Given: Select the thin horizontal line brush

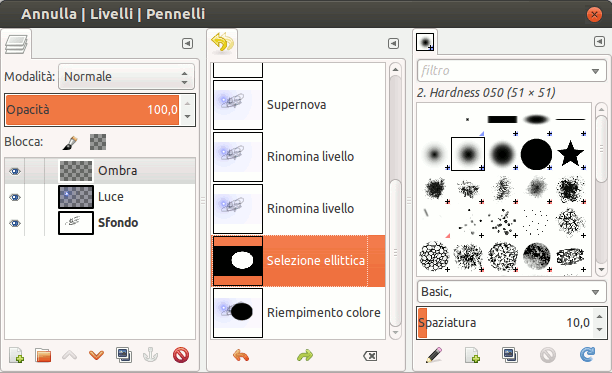Looking at the screenshot, I should point(570,119).
